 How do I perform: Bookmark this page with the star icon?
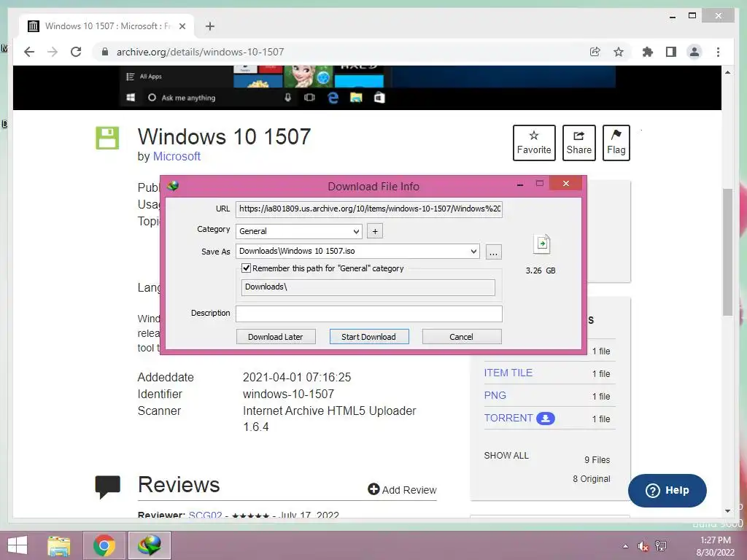point(619,52)
